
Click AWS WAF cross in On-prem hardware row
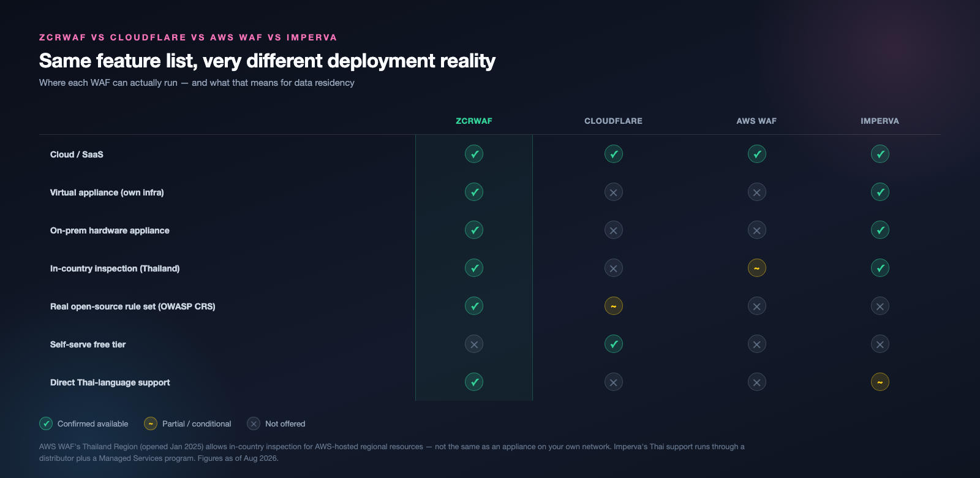click(757, 230)
